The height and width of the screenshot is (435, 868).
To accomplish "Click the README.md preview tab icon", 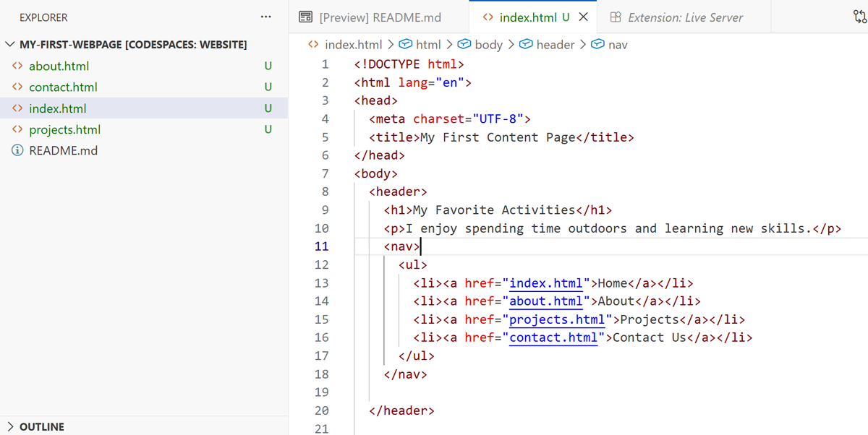I will 306,17.
